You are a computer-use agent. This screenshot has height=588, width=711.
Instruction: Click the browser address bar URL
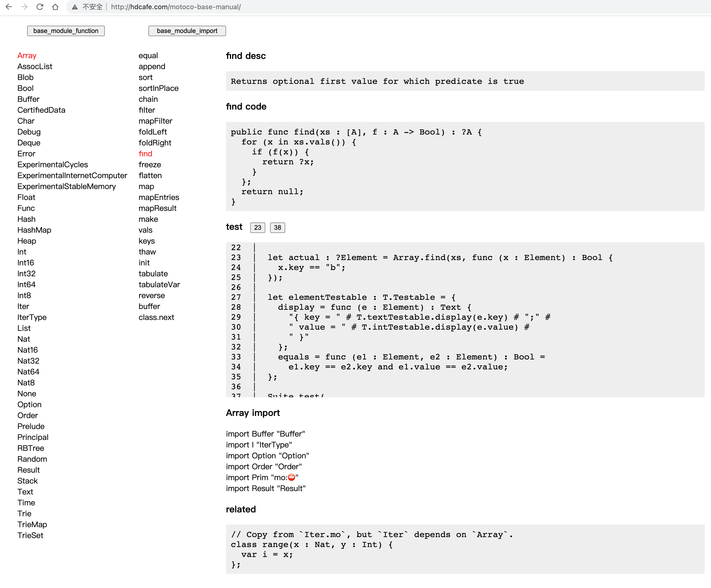[176, 7]
